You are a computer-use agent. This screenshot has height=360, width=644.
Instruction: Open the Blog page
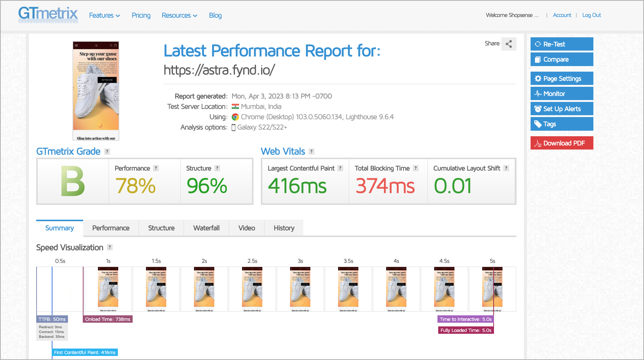(x=215, y=16)
